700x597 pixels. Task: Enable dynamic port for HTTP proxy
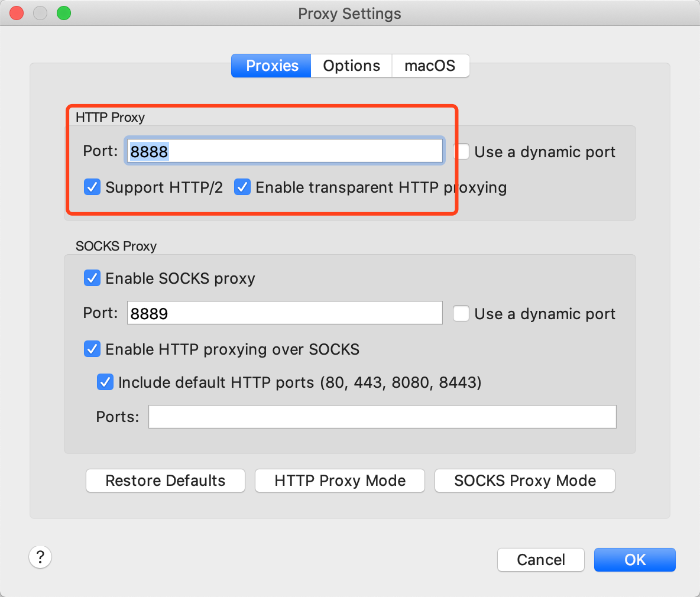[461, 151]
